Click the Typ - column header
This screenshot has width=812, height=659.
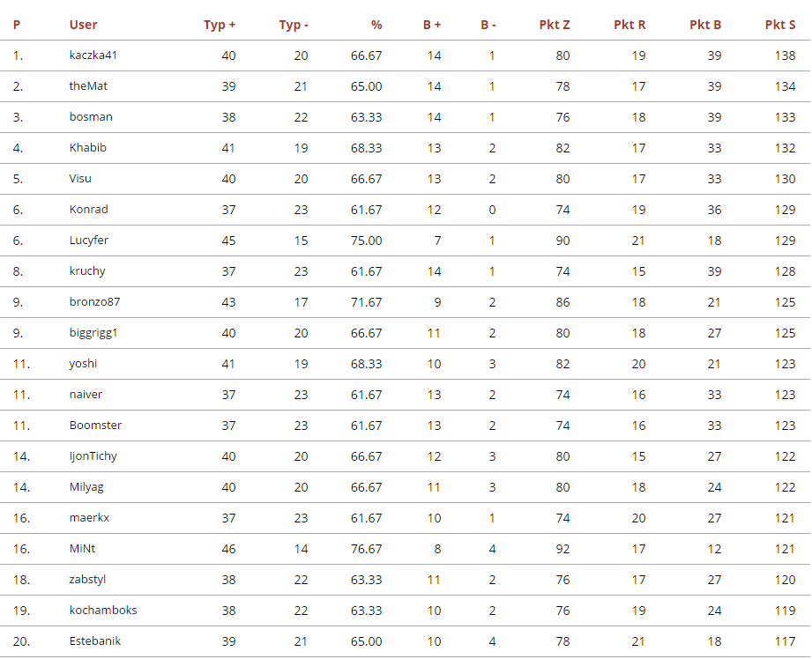tap(294, 25)
